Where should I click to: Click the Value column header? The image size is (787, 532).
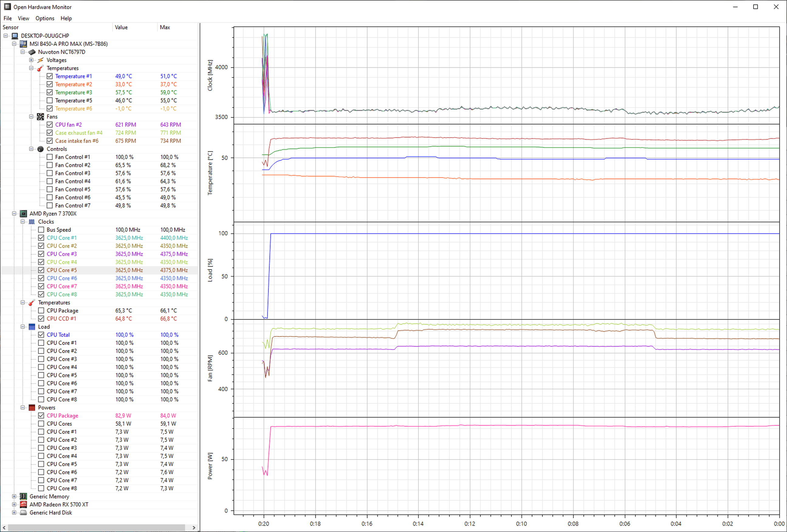point(121,27)
